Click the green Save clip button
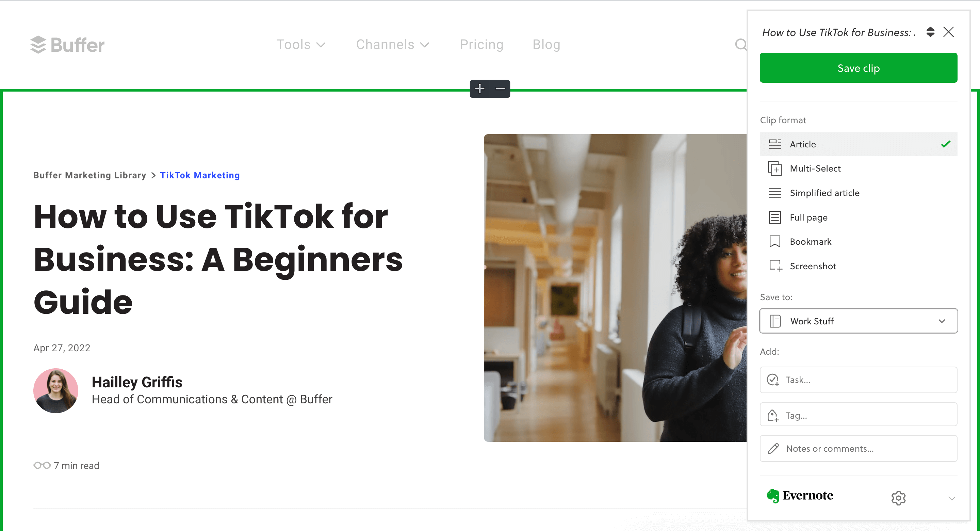The height and width of the screenshot is (531, 980). 859,68
